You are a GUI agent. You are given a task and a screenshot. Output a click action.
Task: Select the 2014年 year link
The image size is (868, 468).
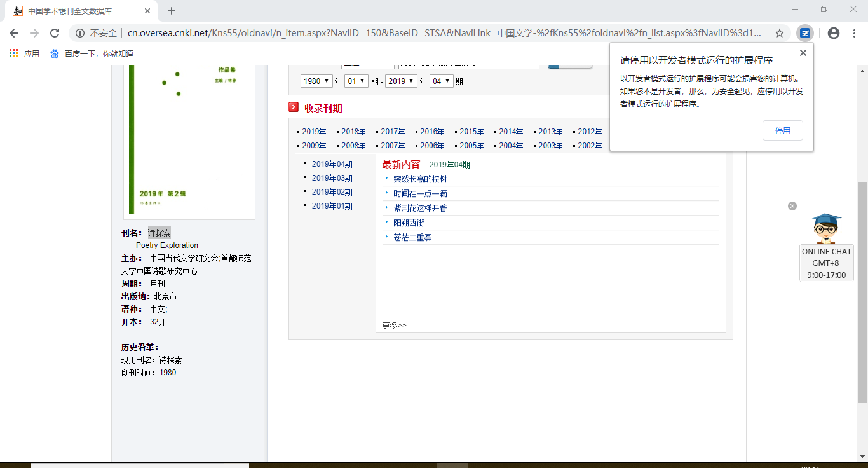point(511,132)
